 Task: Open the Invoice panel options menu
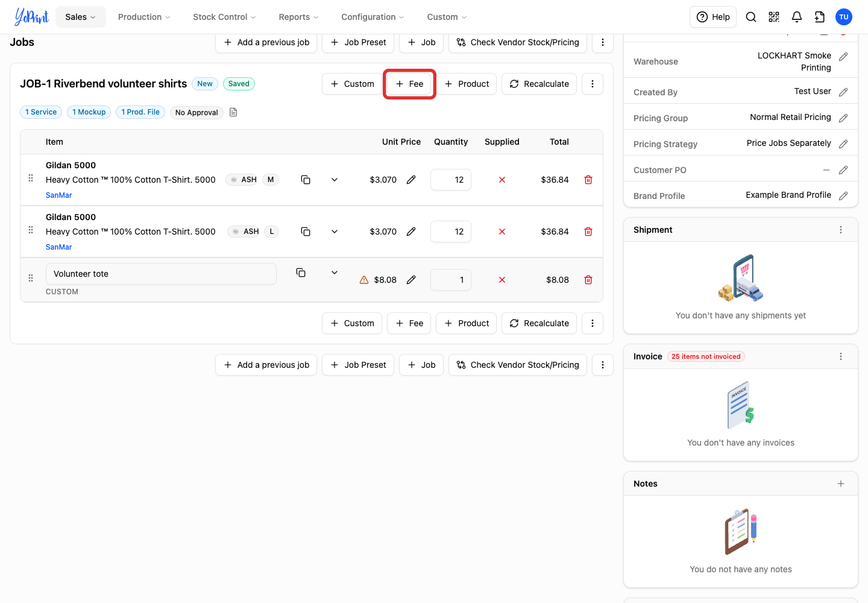841,356
